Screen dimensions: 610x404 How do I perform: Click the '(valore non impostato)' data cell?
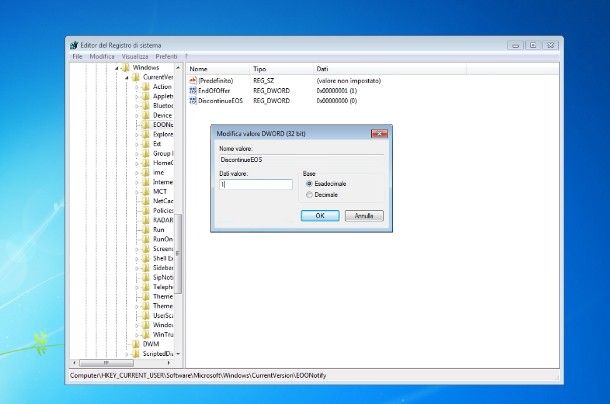(x=349, y=81)
